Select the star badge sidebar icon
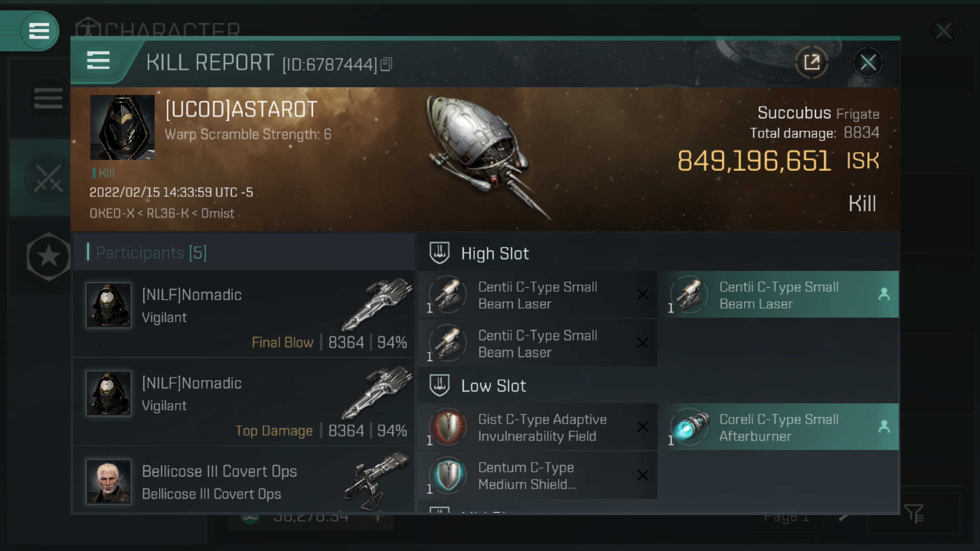This screenshot has height=551, width=980. [48, 256]
